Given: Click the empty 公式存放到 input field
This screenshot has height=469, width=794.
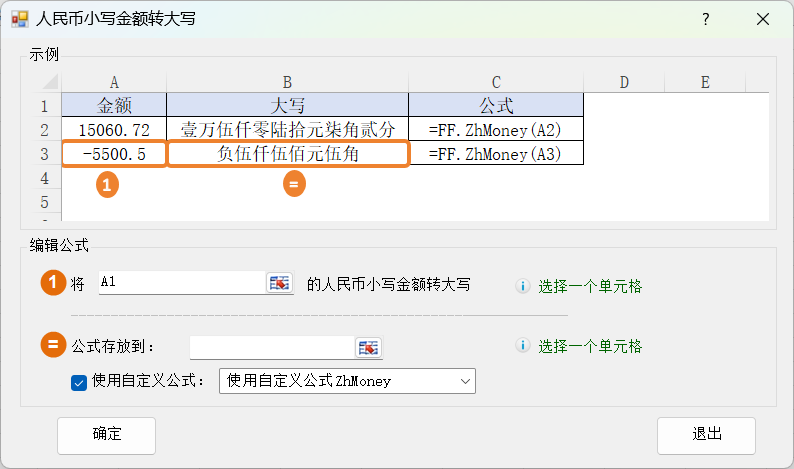Looking at the screenshot, I should pyautogui.click(x=271, y=347).
